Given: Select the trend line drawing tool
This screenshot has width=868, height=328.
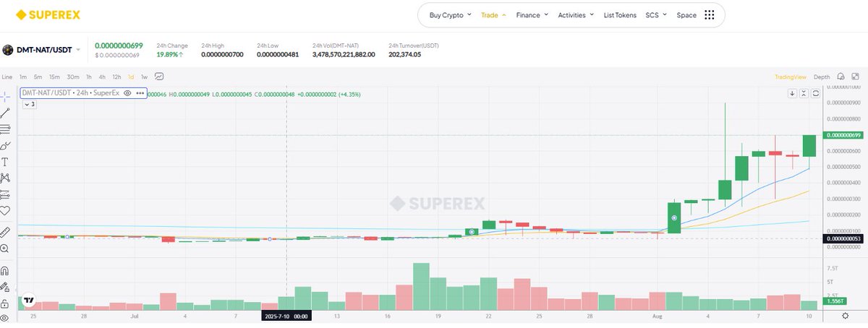Looking at the screenshot, I should click(5, 113).
